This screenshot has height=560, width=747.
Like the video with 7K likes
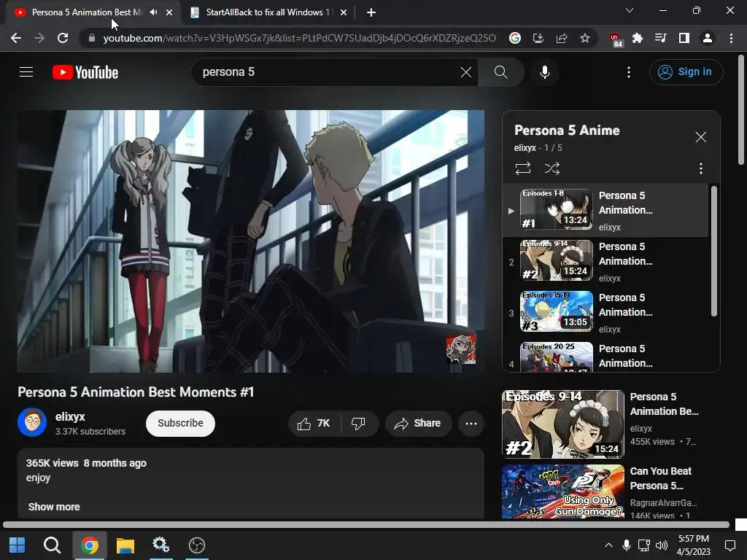[314, 424]
